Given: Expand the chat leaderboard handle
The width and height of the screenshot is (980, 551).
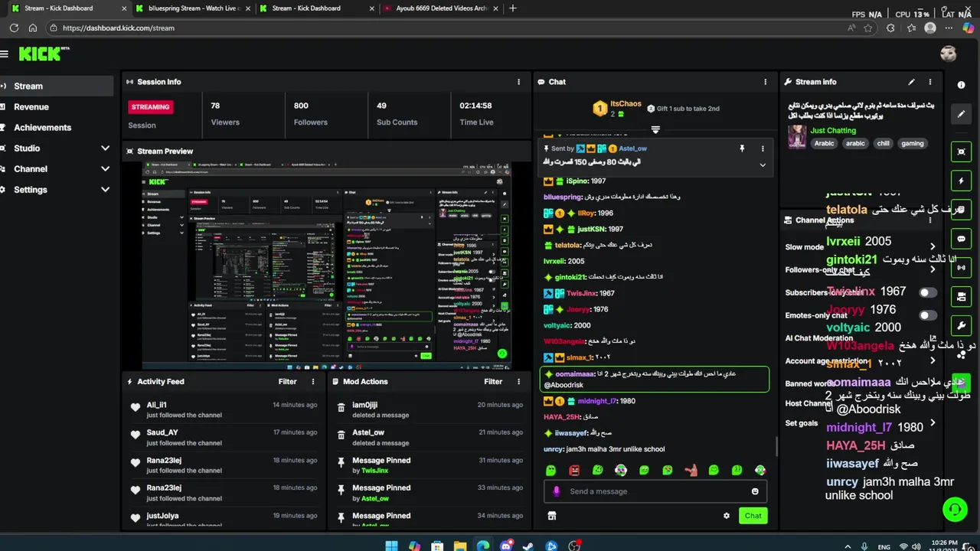Looking at the screenshot, I should click(655, 129).
